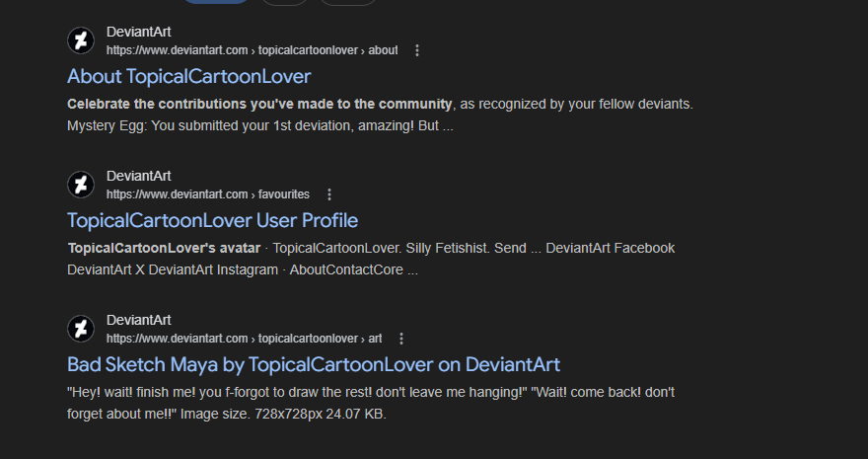Click the highlighted blue filter chip at top
868x459 pixels.
pyautogui.click(x=217, y=2)
